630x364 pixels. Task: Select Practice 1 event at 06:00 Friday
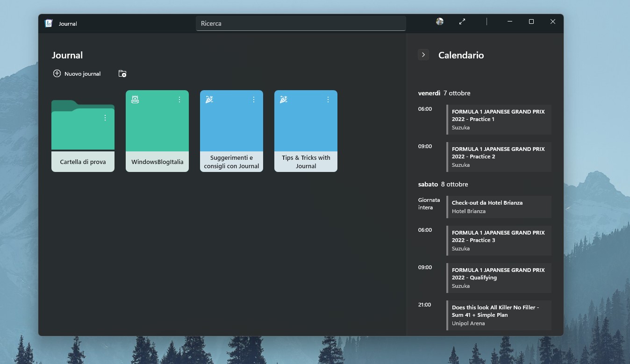[499, 120]
